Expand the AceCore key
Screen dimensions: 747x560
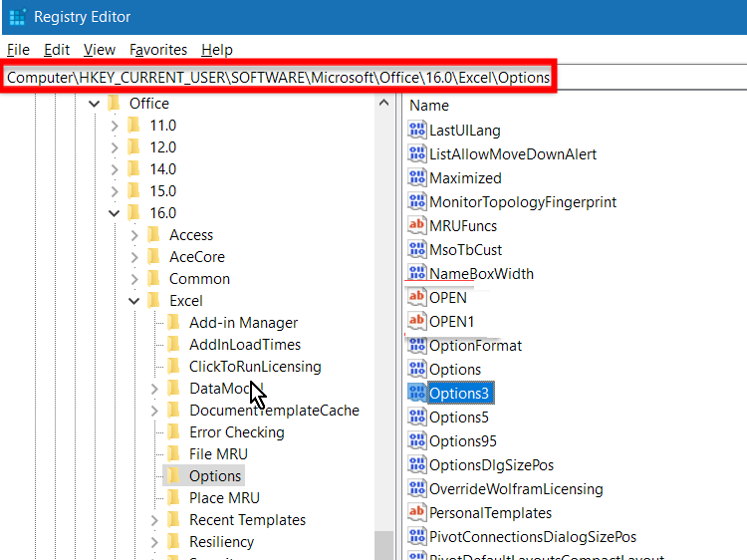[x=134, y=257]
